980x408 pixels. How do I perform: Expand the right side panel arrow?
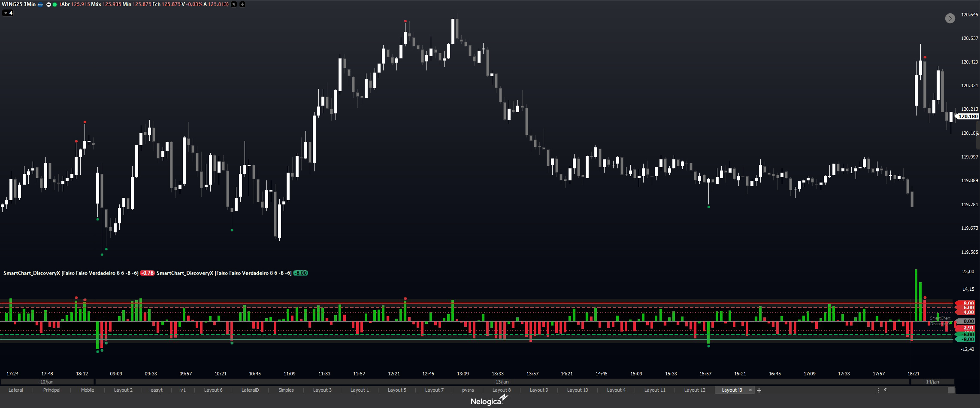tap(977, 134)
